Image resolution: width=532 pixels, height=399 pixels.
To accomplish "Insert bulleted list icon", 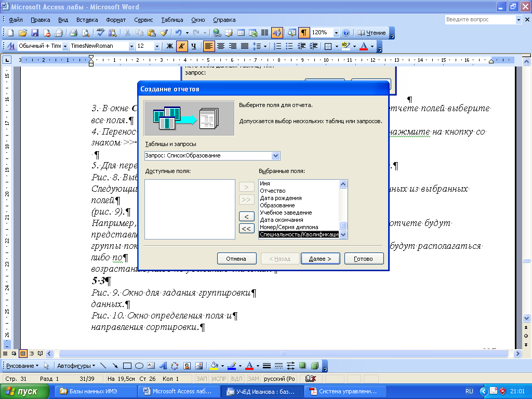I will [x=289, y=46].
